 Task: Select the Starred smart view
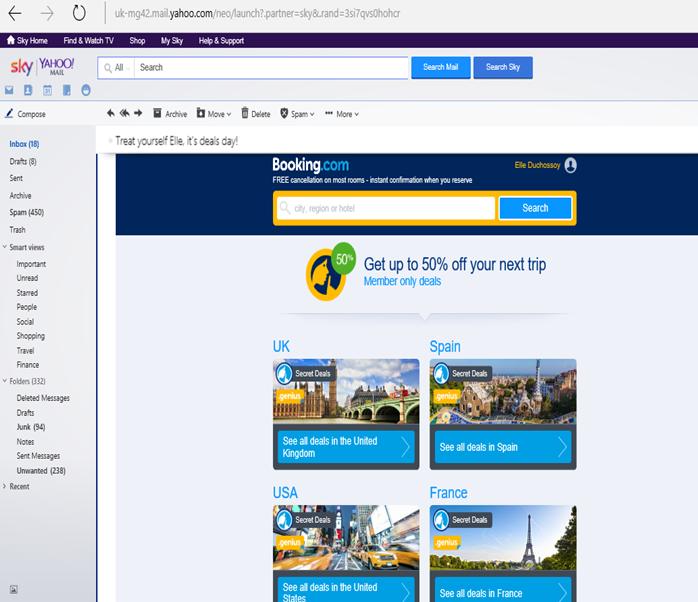point(27,293)
